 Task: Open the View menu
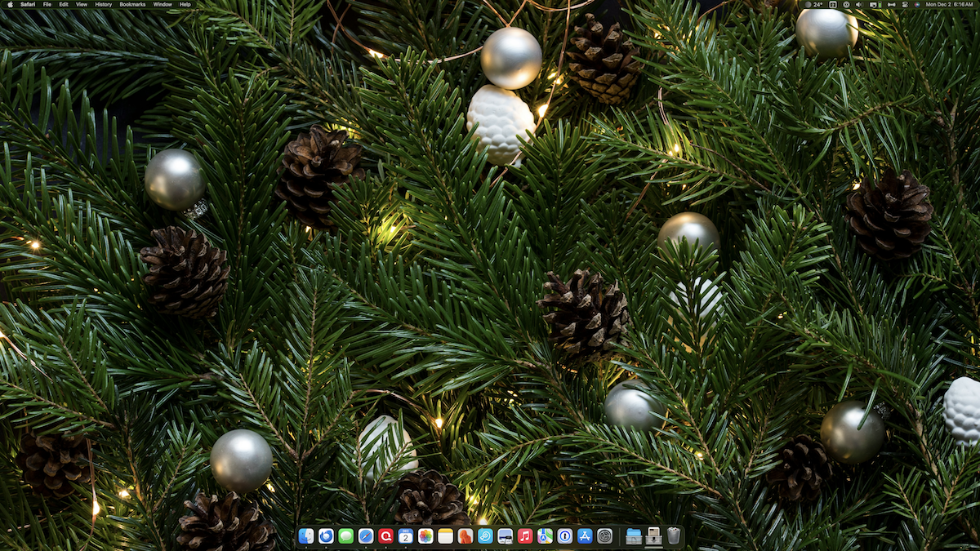click(x=82, y=4)
